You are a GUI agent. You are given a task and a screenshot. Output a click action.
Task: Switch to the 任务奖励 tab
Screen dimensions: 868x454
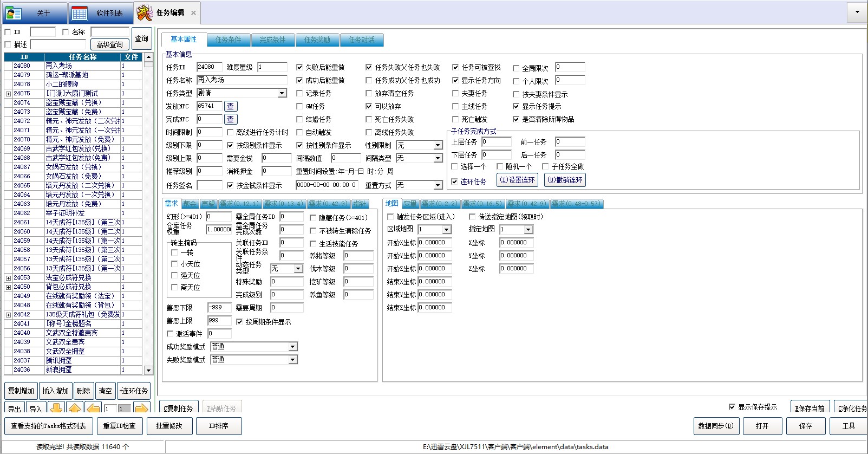coord(317,40)
